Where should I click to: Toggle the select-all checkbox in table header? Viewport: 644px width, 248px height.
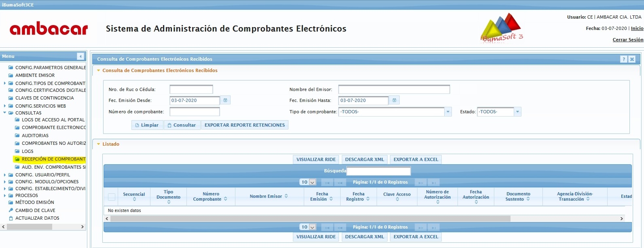(x=112, y=197)
